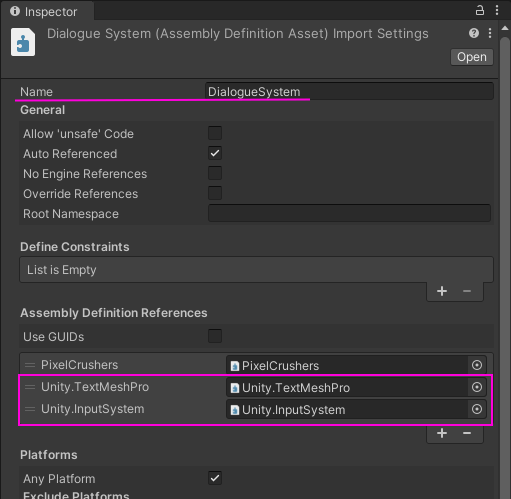Click the 'List is Empty' text
The height and width of the screenshot is (499, 511).
62,270
